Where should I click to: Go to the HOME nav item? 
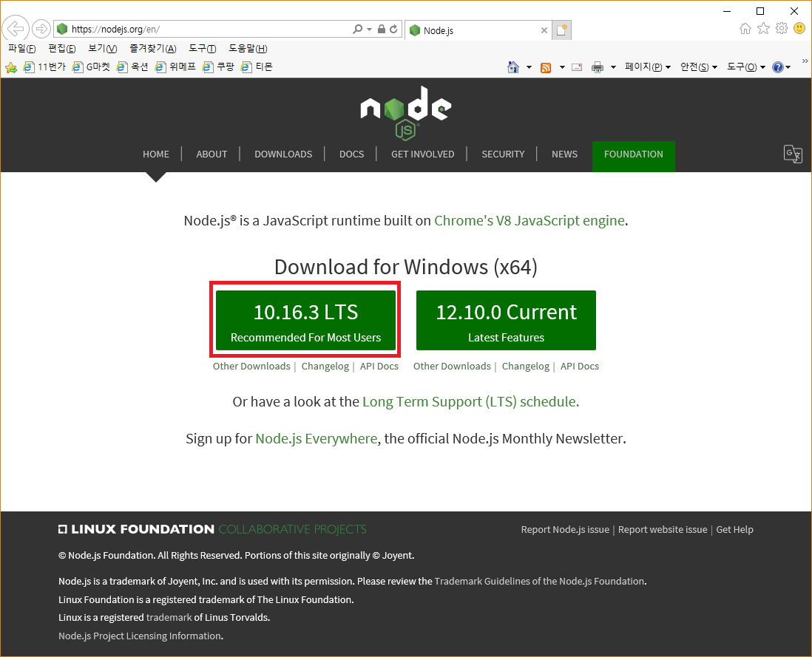[156, 154]
